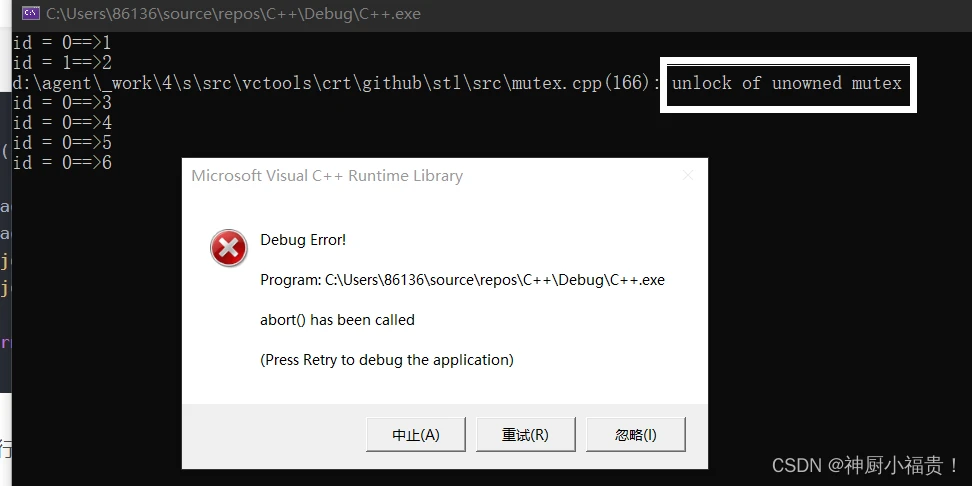Click the mutex.cpp(166) file path text
This screenshot has height=486, width=972.
pyautogui.click(x=336, y=83)
